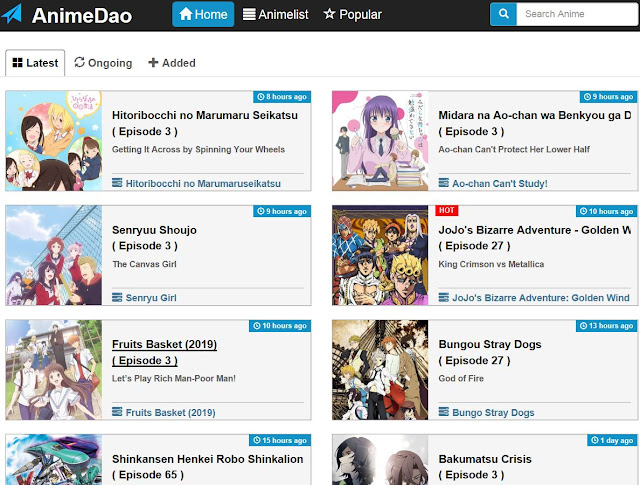Click the house icon in Home
Image resolution: width=640 pixels, height=485 pixels.
click(185, 14)
